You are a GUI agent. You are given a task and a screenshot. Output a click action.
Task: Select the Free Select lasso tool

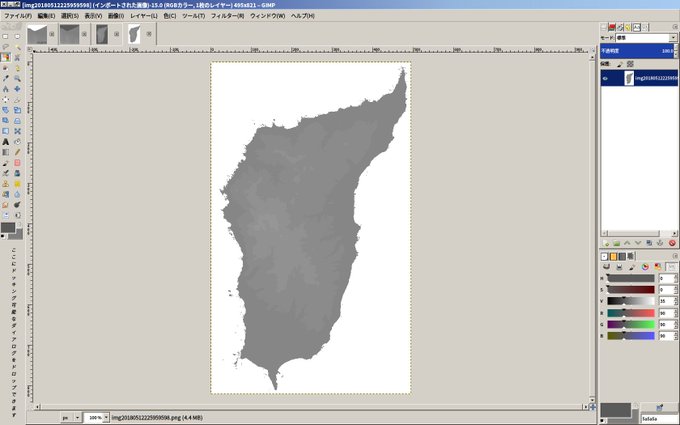(x=6, y=47)
